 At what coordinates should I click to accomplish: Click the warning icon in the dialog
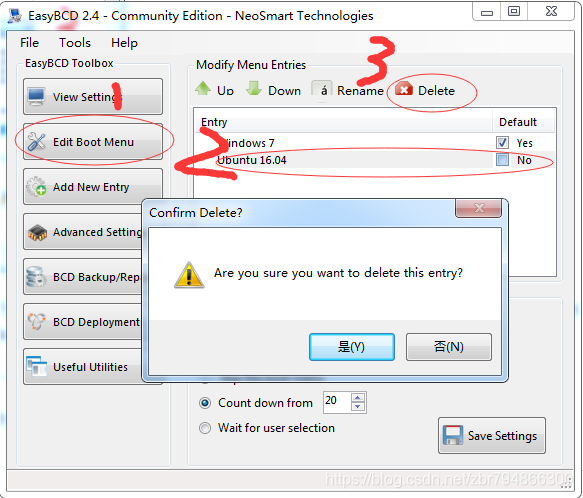tap(189, 275)
